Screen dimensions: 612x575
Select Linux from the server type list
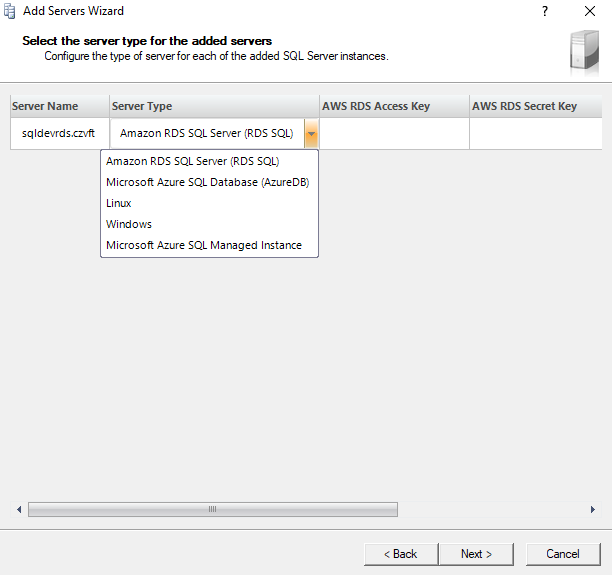click(x=210, y=203)
